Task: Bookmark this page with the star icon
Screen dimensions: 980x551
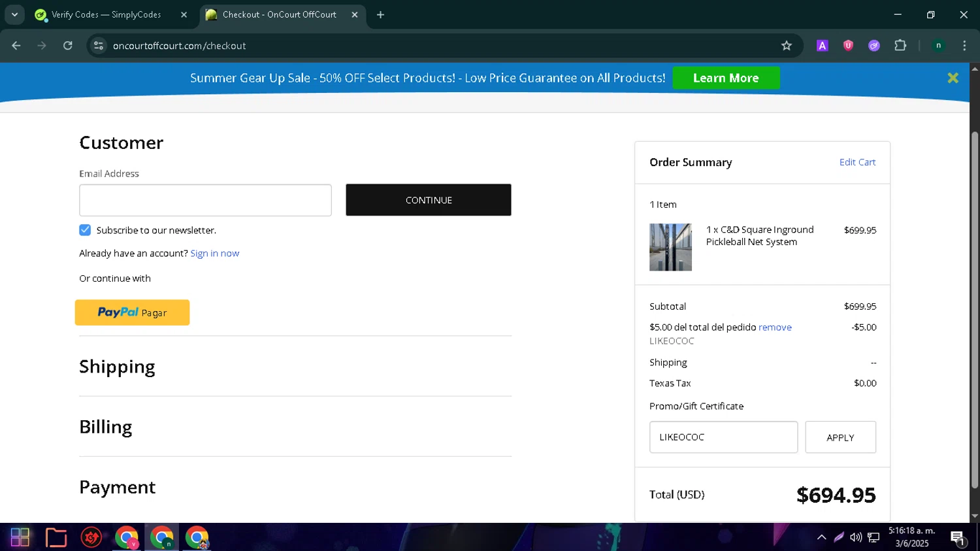Action: point(787,46)
